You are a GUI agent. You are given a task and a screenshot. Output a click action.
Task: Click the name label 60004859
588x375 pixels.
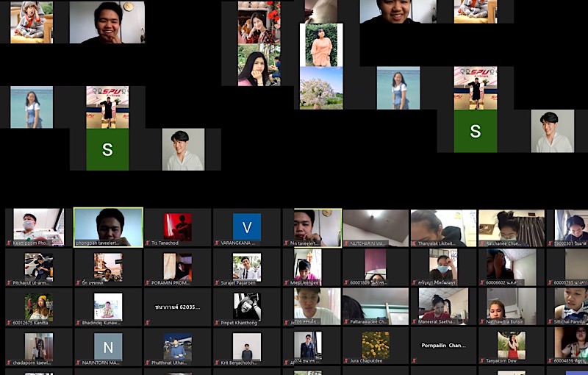coord(571,361)
